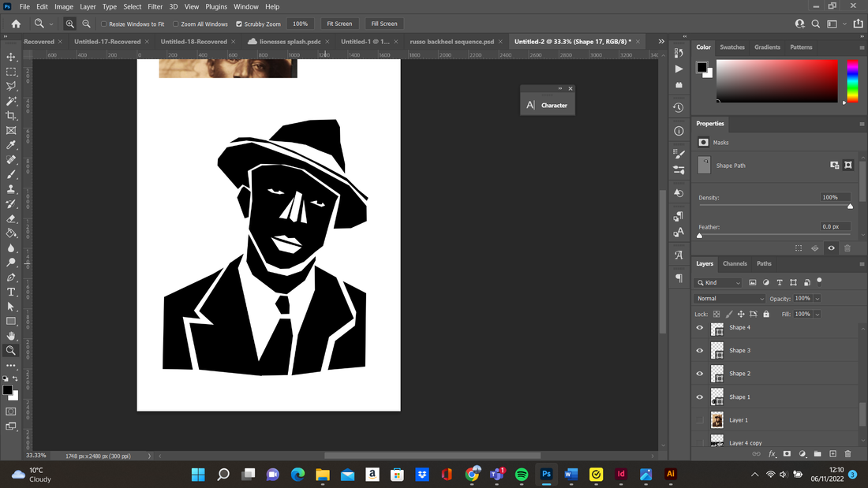The height and width of the screenshot is (488, 868).
Task: Select the Eyedropper tool
Action: coord(10,145)
